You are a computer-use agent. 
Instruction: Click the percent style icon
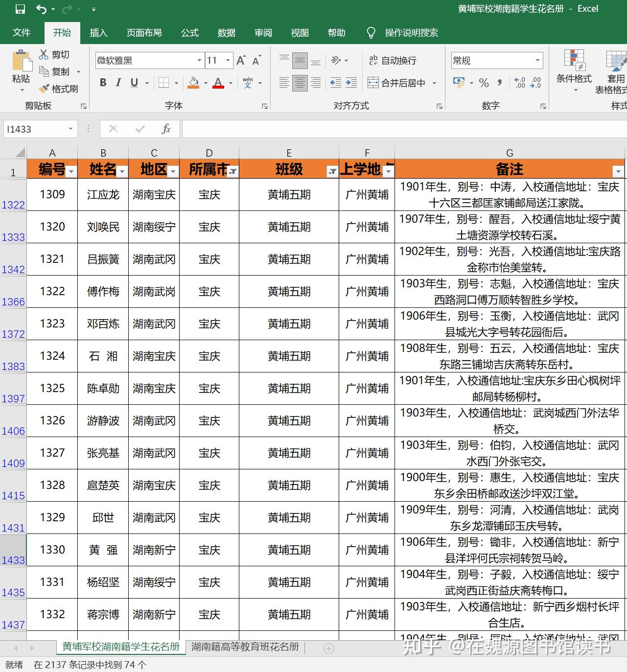click(484, 83)
